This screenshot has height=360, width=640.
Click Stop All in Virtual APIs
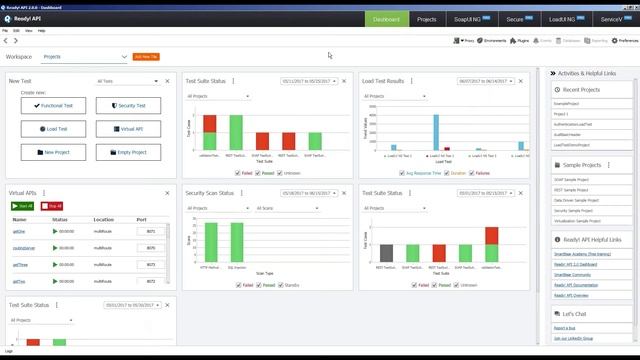coord(52,206)
